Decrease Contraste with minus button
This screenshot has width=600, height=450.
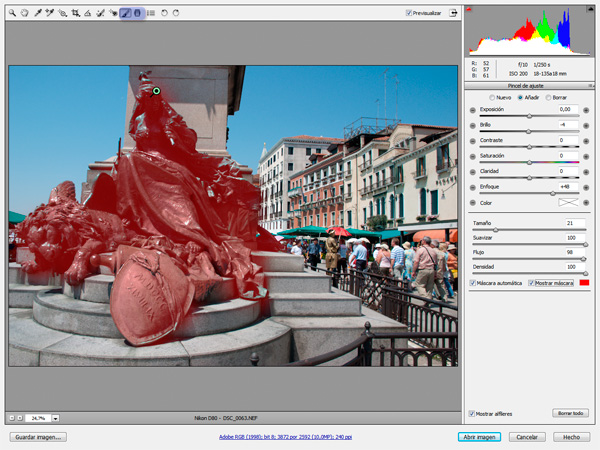pyautogui.click(x=473, y=141)
